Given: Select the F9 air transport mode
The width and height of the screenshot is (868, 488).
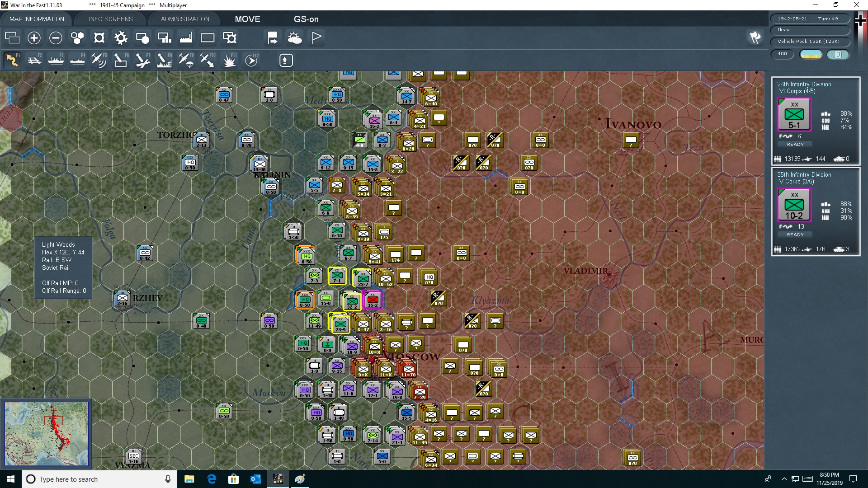Looking at the screenshot, I should [x=186, y=60].
